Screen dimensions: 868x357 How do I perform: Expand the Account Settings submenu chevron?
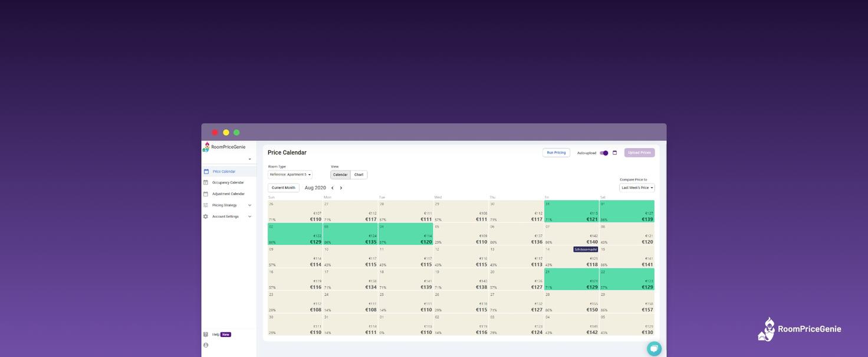coord(249,217)
